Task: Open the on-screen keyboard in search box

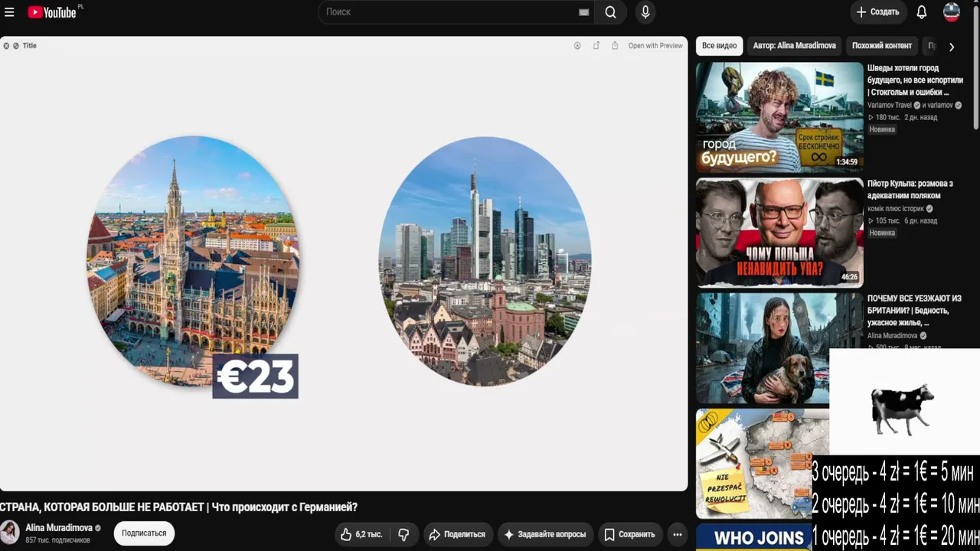Action: coord(584,12)
